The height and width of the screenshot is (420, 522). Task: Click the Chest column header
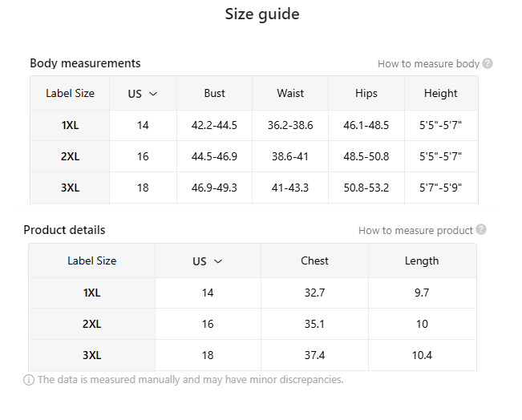click(x=314, y=260)
